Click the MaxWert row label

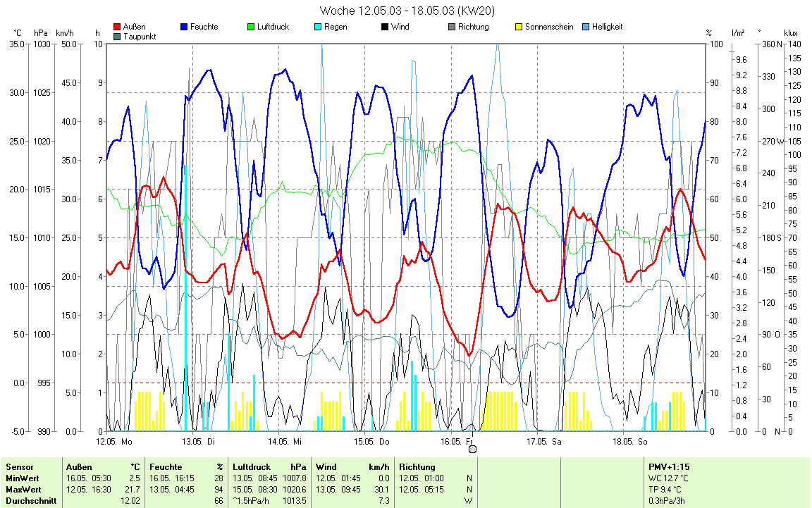point(23,489)
